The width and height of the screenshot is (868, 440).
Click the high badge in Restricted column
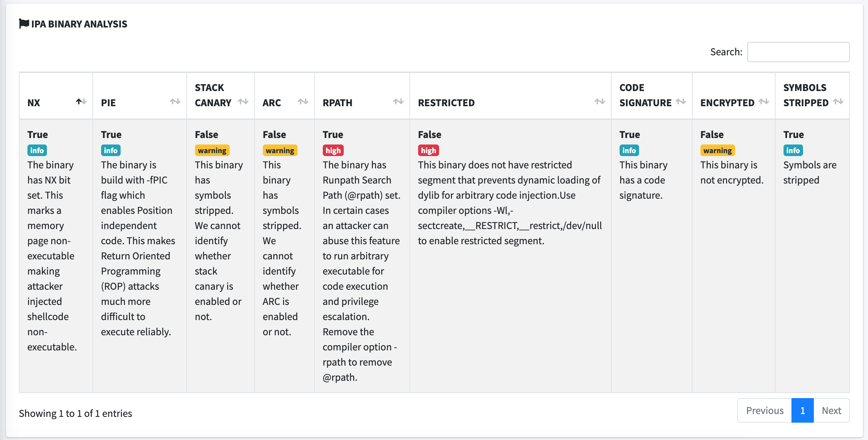point(428,150)
